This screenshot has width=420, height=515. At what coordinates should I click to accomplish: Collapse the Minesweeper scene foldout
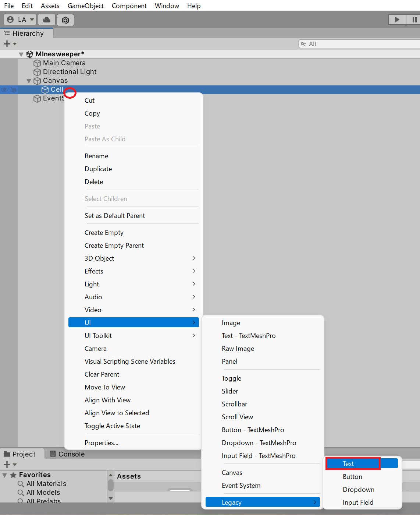(21, 54)
